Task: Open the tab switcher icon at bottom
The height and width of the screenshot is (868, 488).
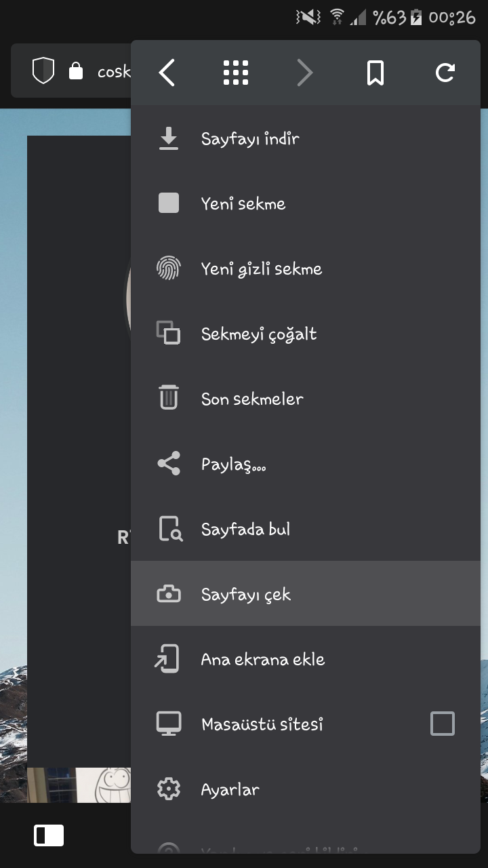Action: click(49, 835)
